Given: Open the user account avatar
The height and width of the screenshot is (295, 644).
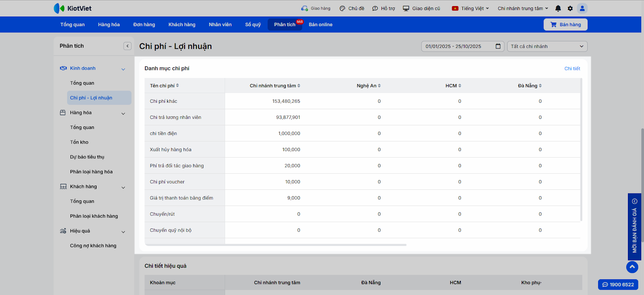Looking at the screenshot, I should (x=582, y=8).
